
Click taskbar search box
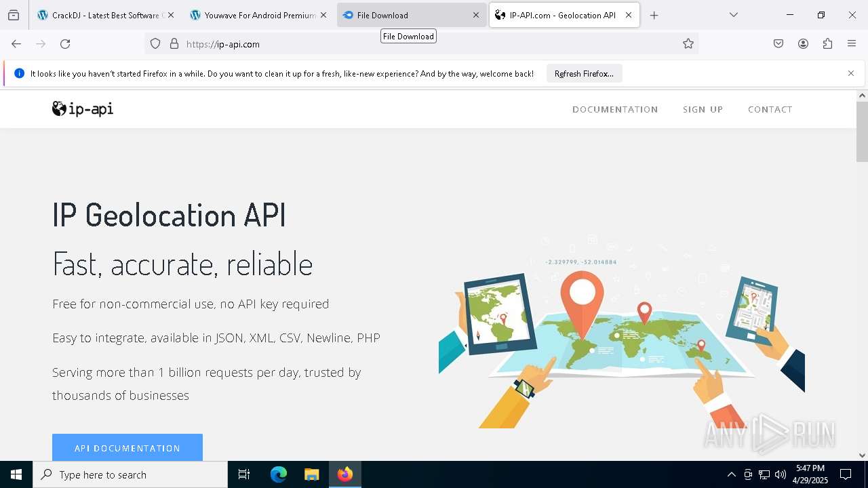[x=130, y=474]
